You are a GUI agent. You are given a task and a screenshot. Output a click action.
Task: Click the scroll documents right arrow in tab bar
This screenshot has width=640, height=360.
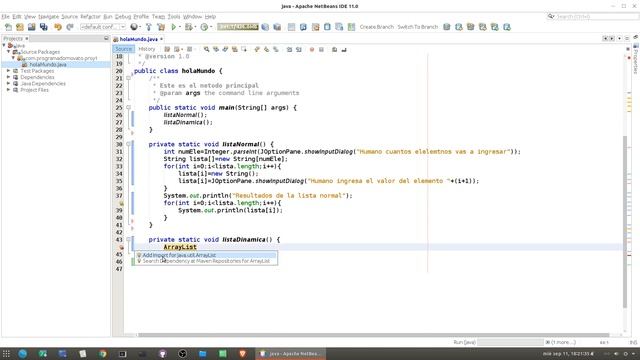pyautogui.click(x=611, y=38)
